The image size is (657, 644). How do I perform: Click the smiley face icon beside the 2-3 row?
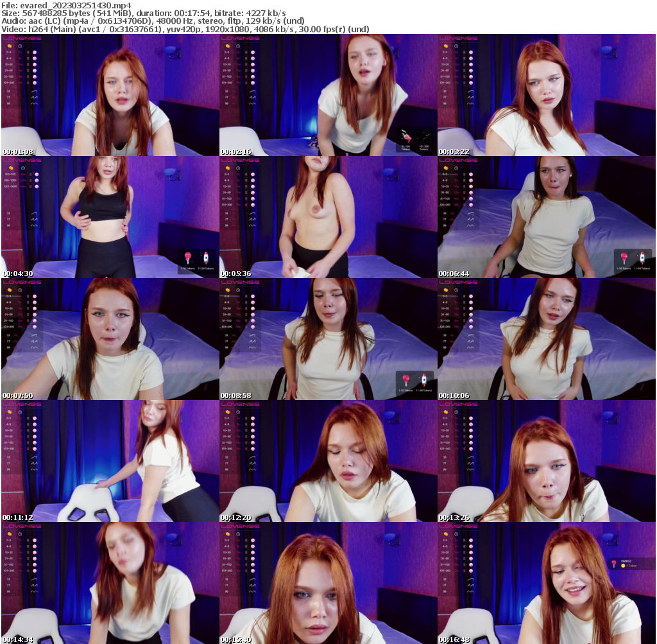point(35,52)
